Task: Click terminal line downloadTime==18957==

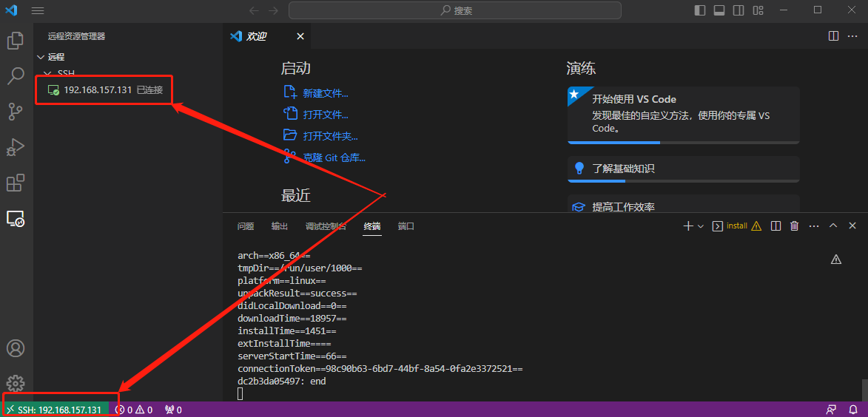Action: pyautogui.click(x=292, y=319)
